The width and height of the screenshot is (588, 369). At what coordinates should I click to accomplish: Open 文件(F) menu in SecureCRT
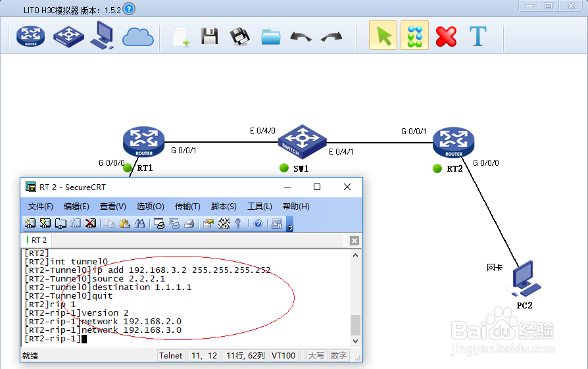click(x=41, y=207)
